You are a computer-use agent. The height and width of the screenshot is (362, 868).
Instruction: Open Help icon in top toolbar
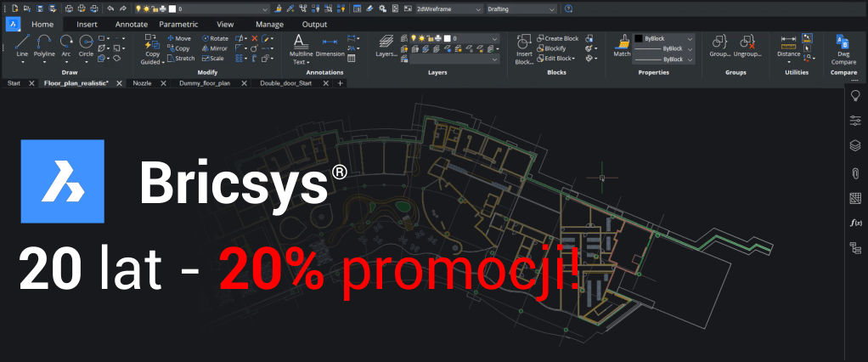[568, 8]
